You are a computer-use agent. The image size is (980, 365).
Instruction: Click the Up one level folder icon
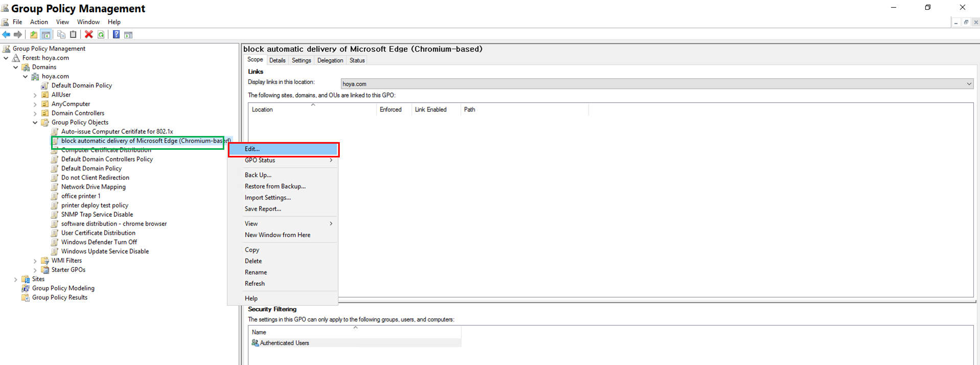click(x=34, y=35)
